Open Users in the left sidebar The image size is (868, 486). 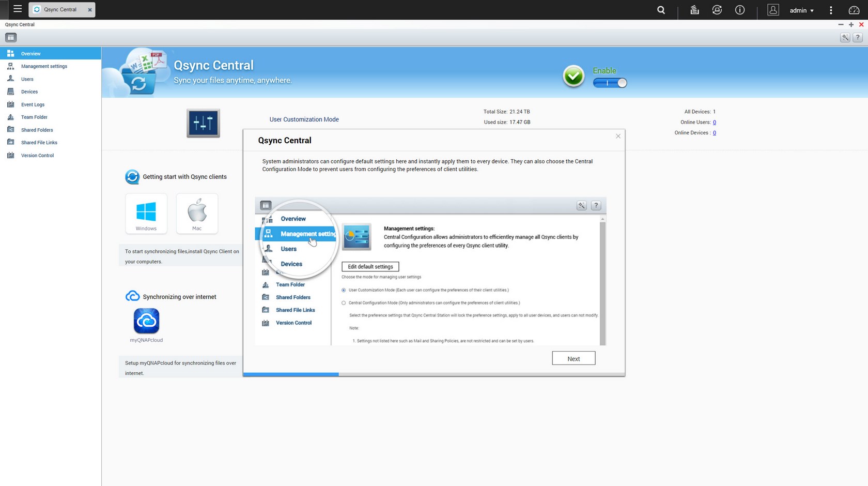click(51, 79)
